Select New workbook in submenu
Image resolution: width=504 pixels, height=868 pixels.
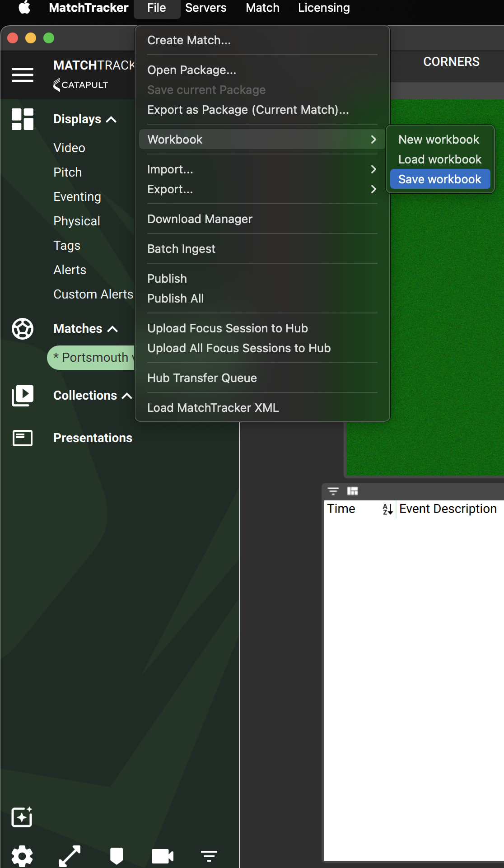(440, 140)
